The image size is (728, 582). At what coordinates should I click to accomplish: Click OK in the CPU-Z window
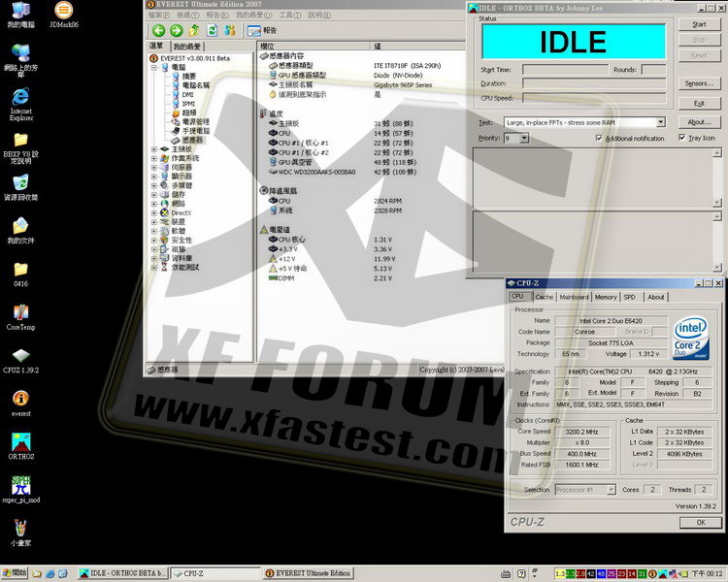pos(701,523)
